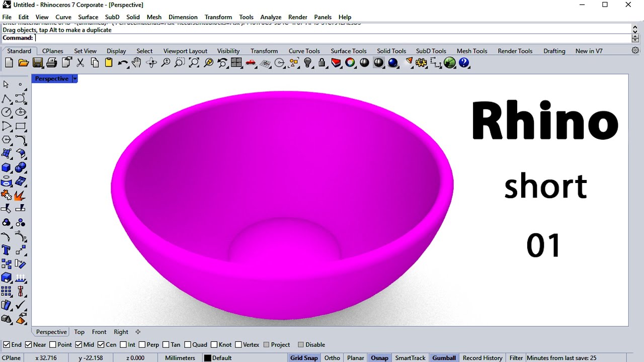Viewport: 644px width, 362px height.
Task: Open the Surface menu
Action: 88,17
